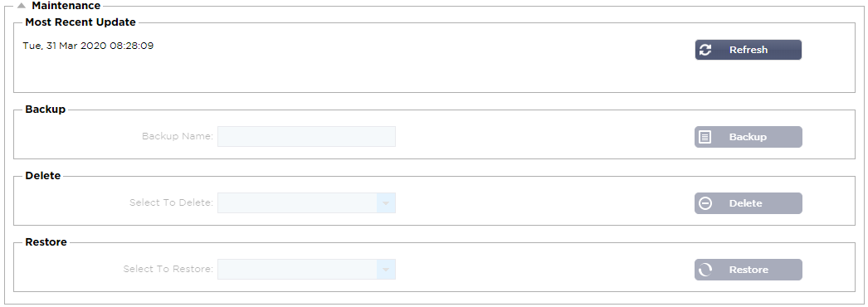The image size is (868, 307).
Task: Open the Select To Delete dropdown arrow
Action: click(x=387, y=203)
